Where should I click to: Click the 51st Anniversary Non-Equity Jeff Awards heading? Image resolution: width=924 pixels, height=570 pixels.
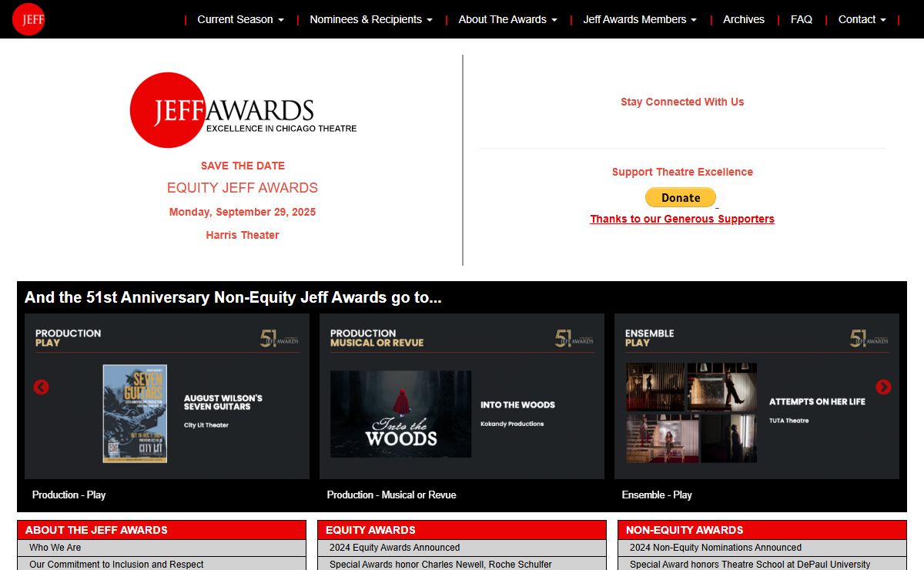pos(233,297)
